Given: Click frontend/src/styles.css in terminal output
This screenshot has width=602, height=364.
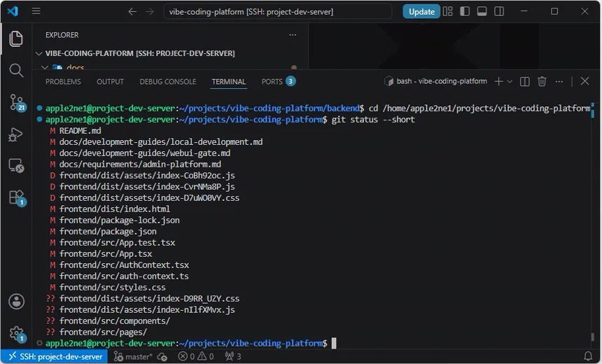Looking at the screenshot, I should [113, 288].
